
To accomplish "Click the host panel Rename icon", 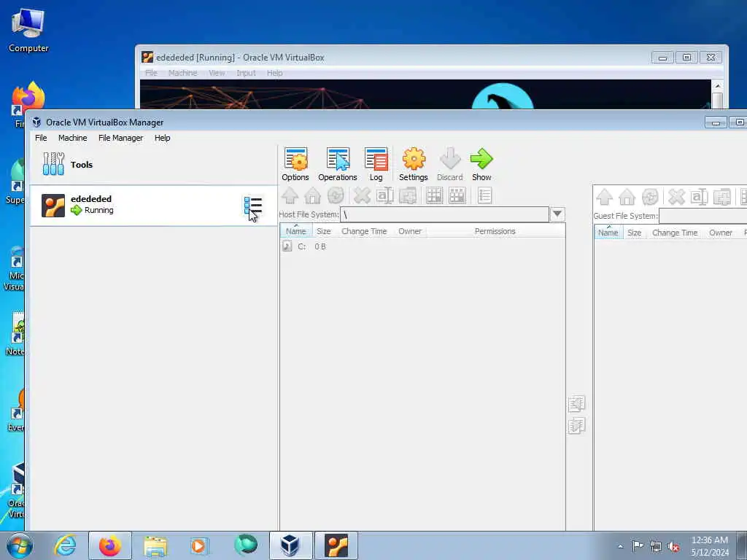I will coord(385,195).
